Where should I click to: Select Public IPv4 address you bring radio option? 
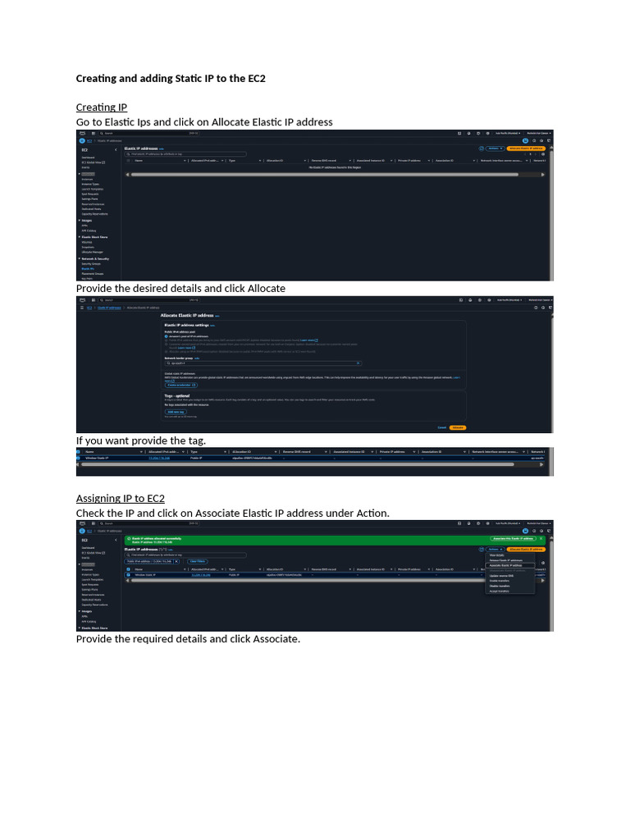(x=166, y=340)
